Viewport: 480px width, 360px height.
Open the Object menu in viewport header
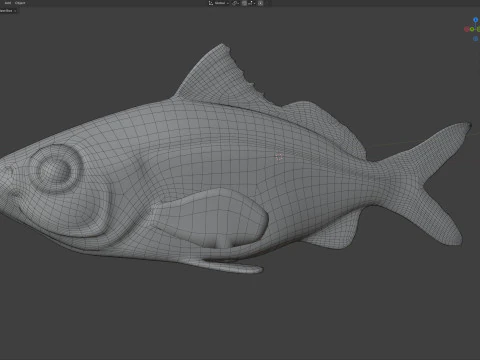tap(20, 3)
